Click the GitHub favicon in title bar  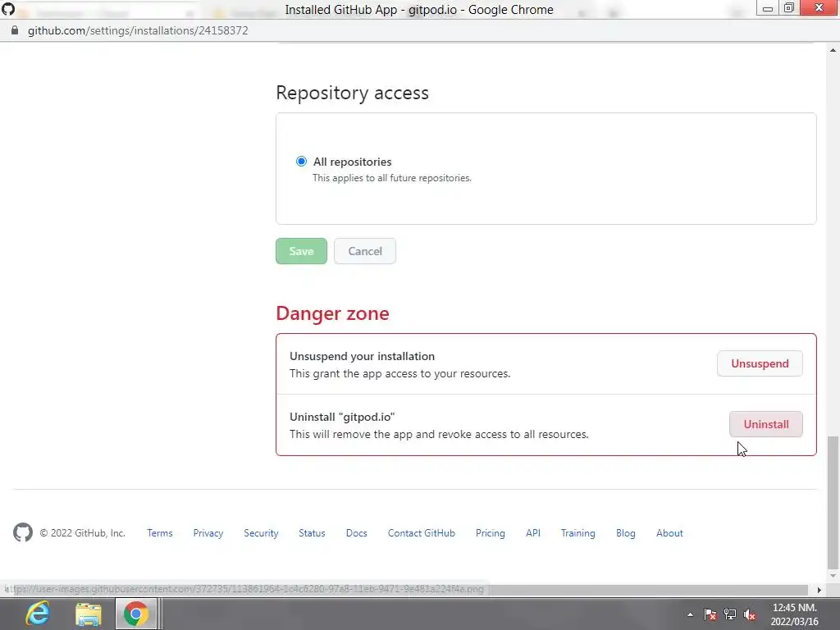coord(8,9)
